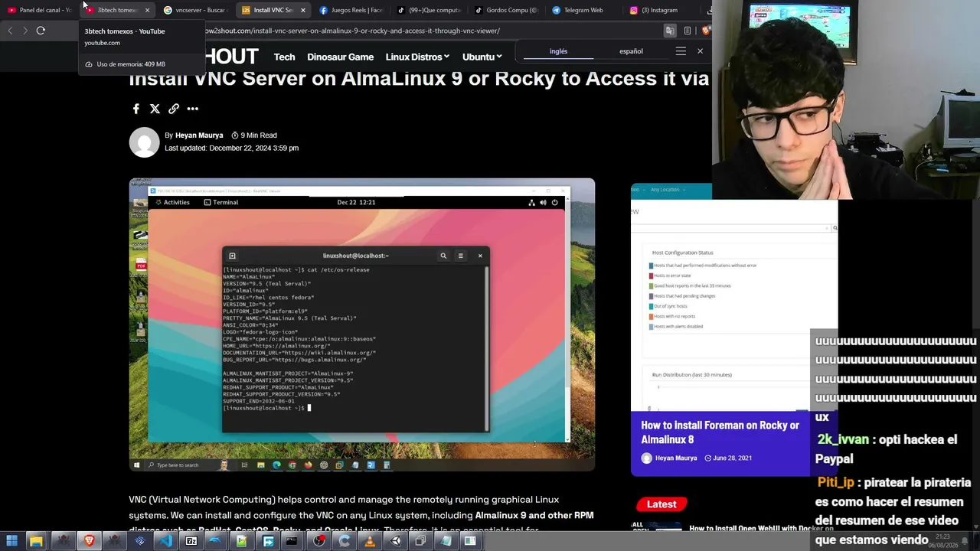The height and width of the screenshot is (551, 980).
Task: Click the article title heading
Action: pyautogui.click(x=419, y=79)
